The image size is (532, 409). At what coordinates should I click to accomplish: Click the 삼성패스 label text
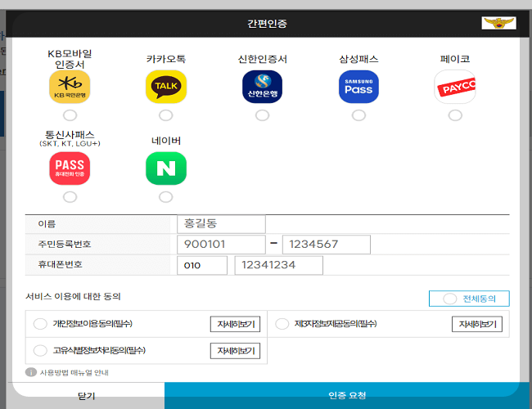tap(358, 59)
